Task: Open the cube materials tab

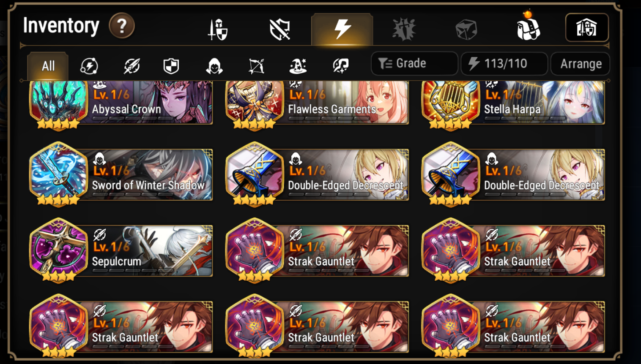Action: click(x=466, y=30)
